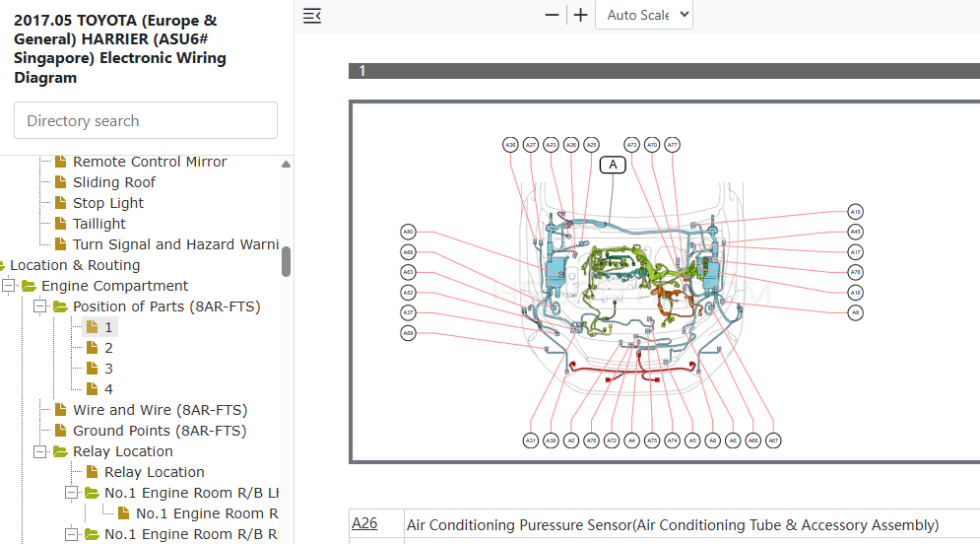
Task: Click the A73 connector callout
Action: tap(632, 145)
